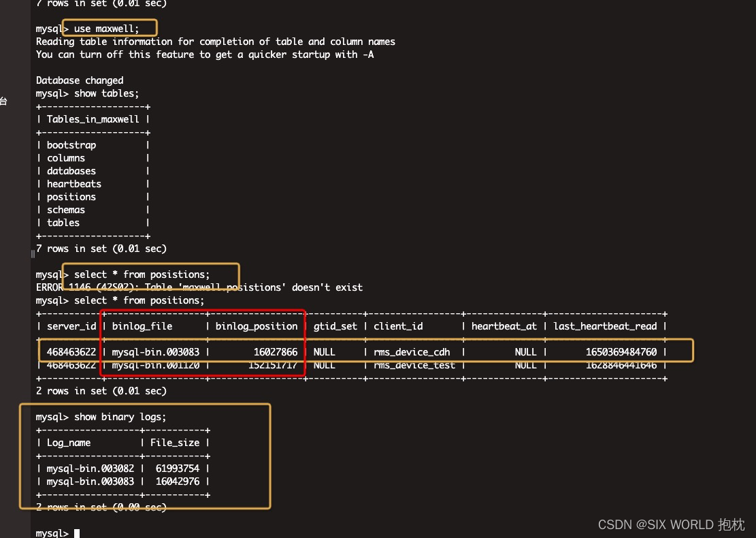756x538 pixels.
Task: Select the bootstrap table name
Action: coord(71,144)
